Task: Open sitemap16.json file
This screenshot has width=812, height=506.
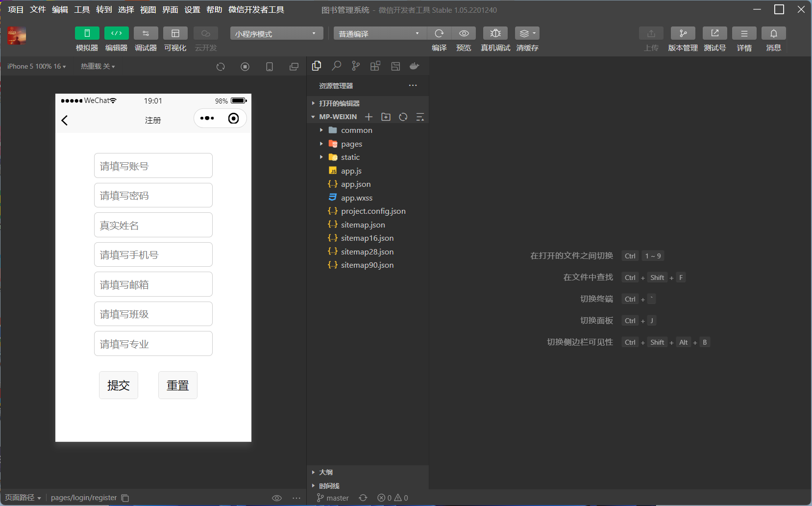Action: 368,238
